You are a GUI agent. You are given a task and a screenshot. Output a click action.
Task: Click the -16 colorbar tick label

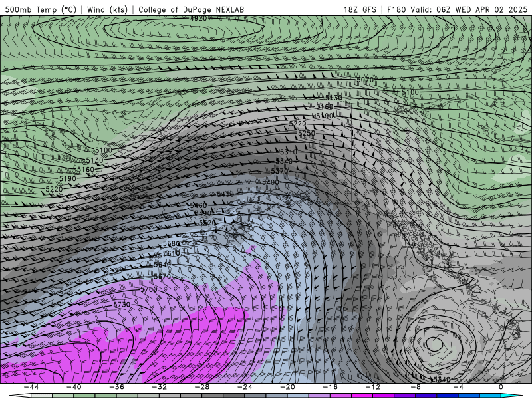coord(330,387)
